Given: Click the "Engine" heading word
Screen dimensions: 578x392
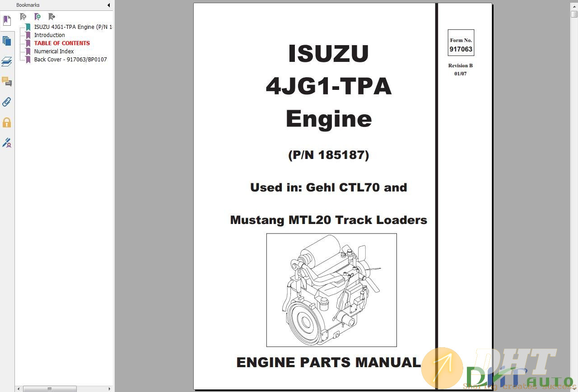Looking at the screenshot, I should [x=329, y=119].
